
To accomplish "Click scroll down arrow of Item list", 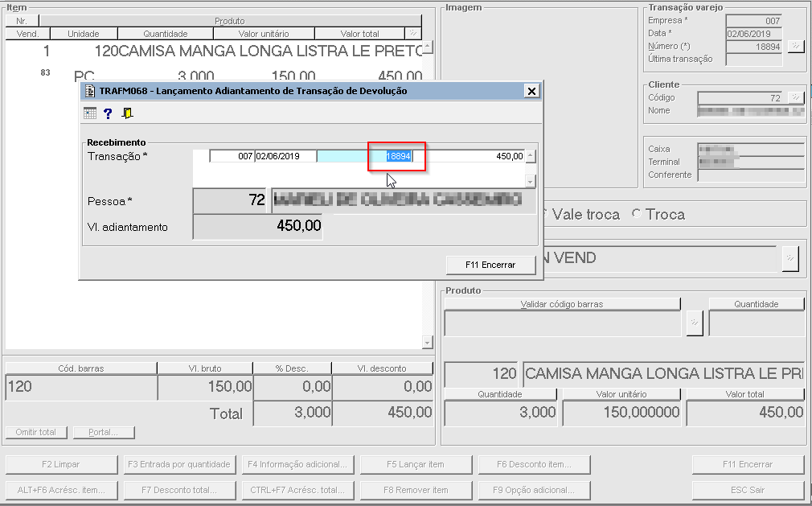I will pos(427,343).
